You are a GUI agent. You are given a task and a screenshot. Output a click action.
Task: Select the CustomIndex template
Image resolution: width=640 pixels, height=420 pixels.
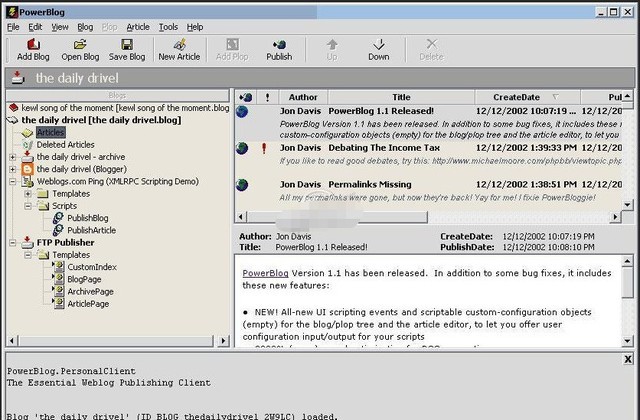pyautogui.click(x=91, y=267)
